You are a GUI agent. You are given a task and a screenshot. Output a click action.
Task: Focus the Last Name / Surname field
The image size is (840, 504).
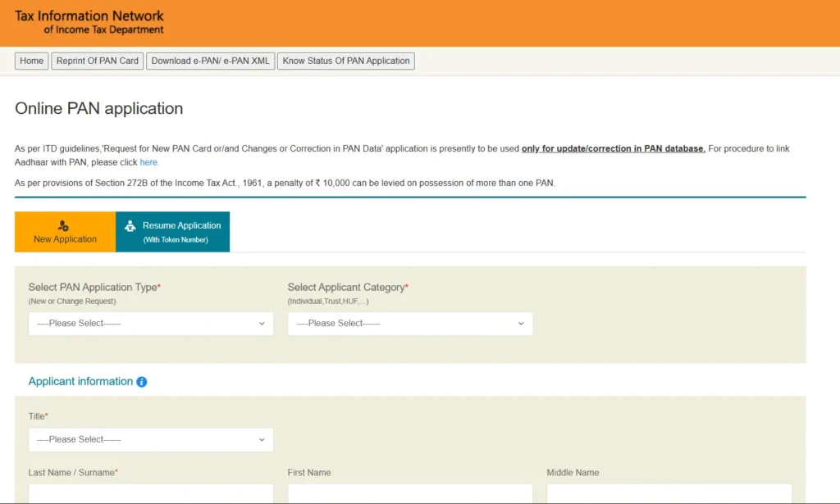(151, 493)
